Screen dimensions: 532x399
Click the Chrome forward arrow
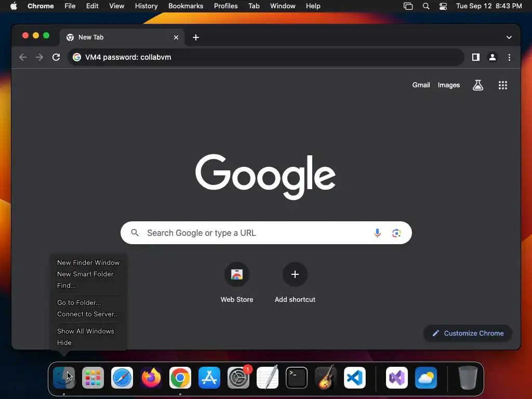pyautogui.click(x=39, y=57)
